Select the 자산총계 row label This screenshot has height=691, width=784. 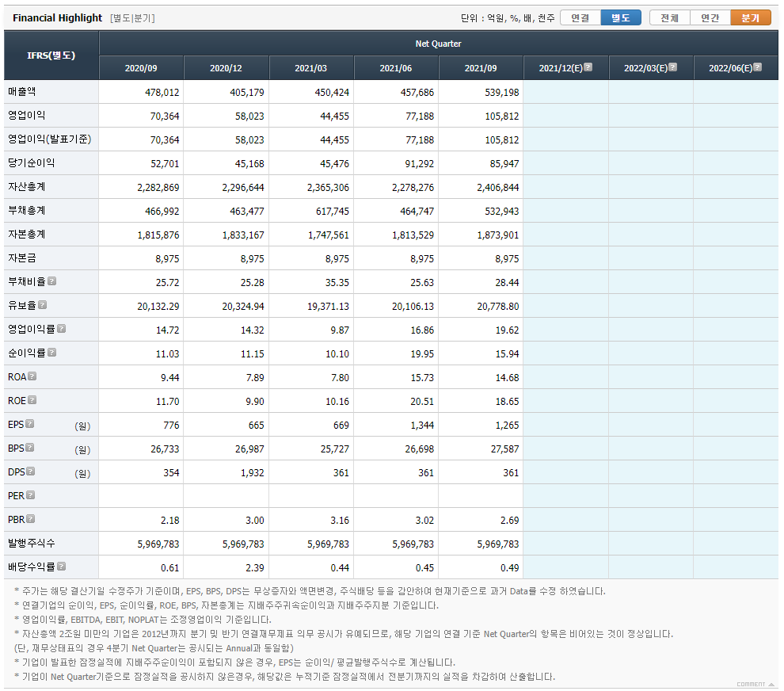coord(26,187)
